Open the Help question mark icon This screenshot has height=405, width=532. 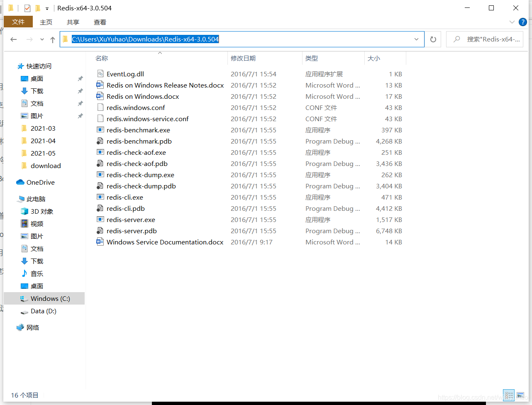pos(523,22)
